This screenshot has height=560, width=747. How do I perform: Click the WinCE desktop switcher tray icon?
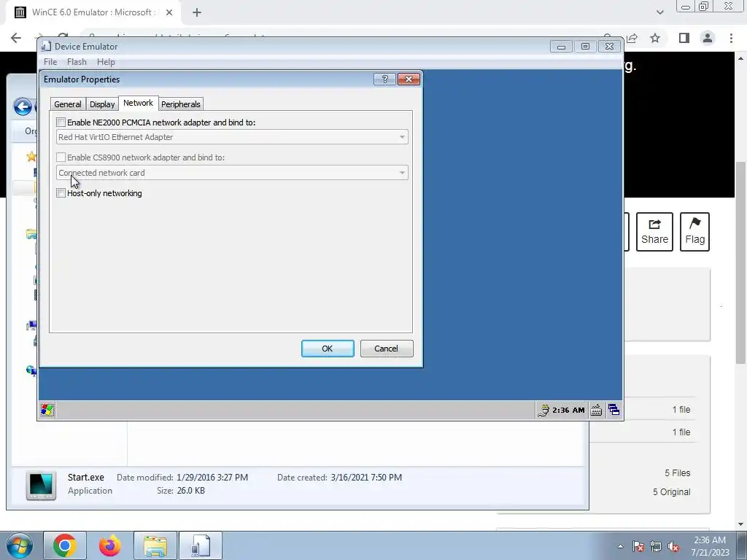coord(614,410)
